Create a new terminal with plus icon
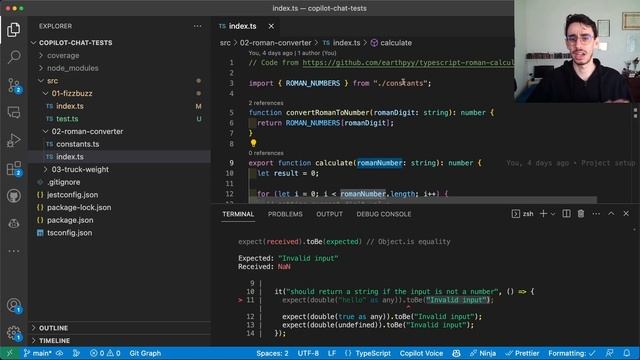Screen dimensions: 640x360 coord(543,213)
